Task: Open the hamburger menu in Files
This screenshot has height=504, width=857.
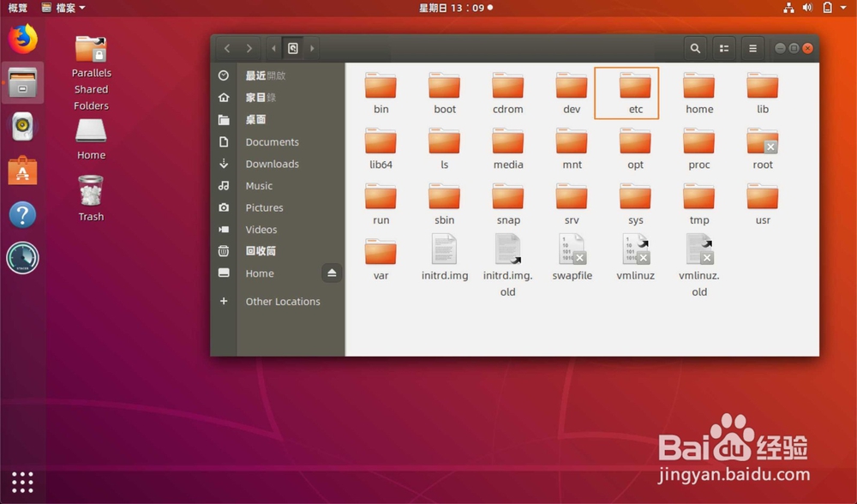Action: coord(752,48)
